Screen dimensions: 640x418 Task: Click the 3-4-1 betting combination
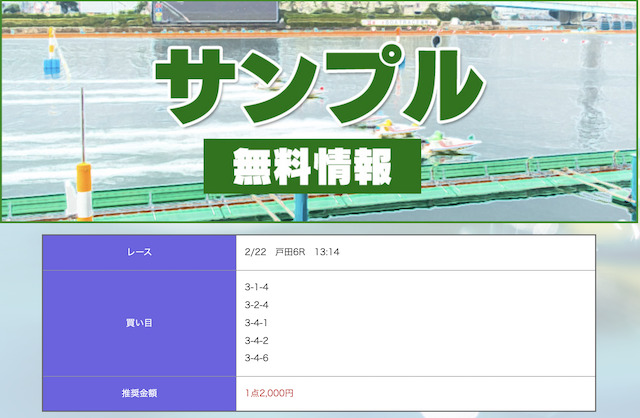click(256, 323)
